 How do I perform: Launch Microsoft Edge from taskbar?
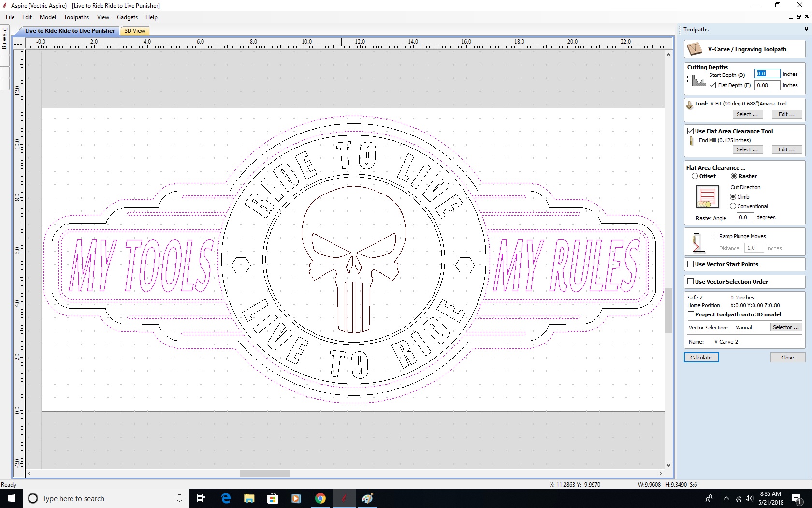[226, 498]
